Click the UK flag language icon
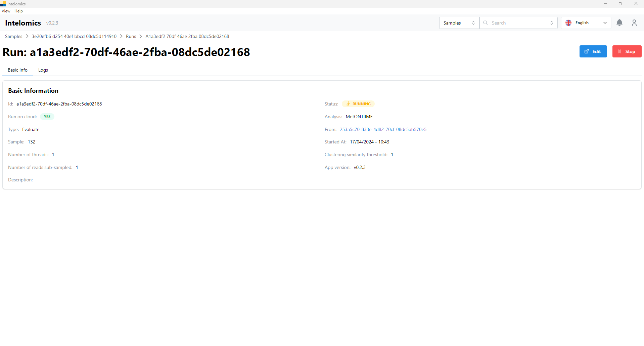Screen dimensions: 644x346 [568, 23]
